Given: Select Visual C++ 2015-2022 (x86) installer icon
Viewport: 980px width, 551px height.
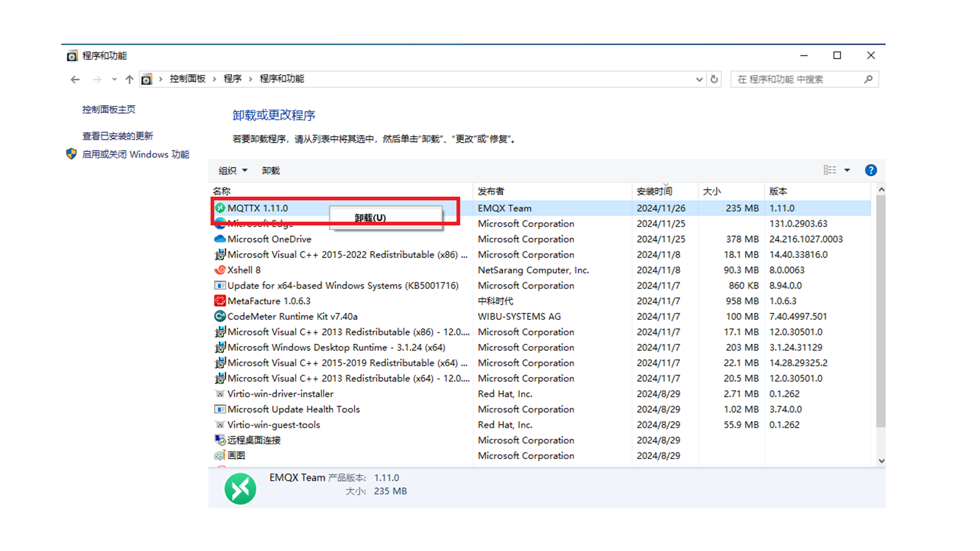Looking at the screenshot, I should pos(220,254).
